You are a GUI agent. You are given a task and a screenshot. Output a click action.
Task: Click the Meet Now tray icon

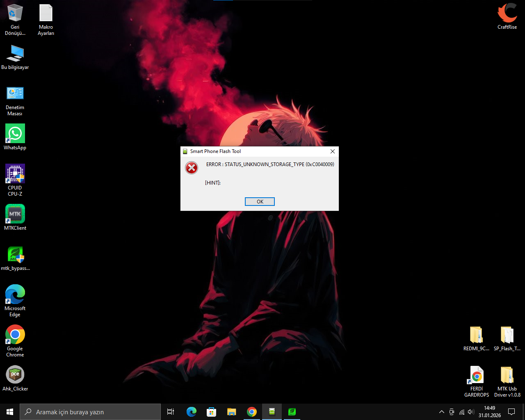coord(452,412)
